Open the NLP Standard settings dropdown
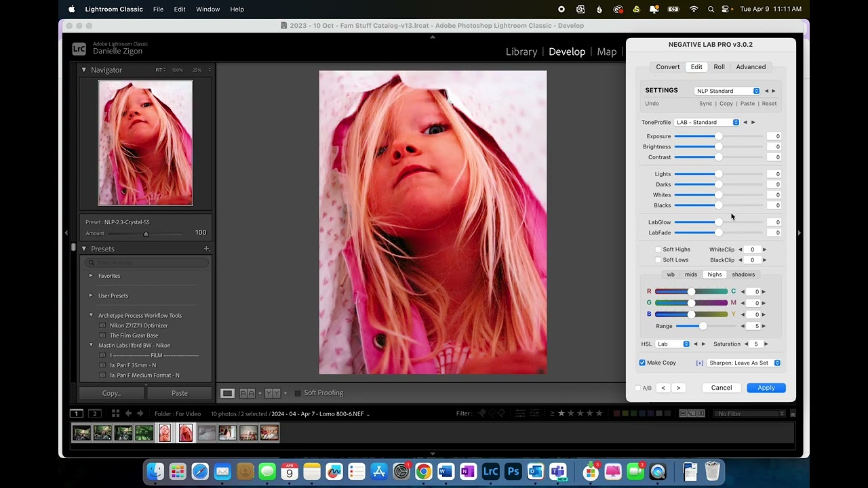Screen dimensions: 868x488 [x=728, y=91]
